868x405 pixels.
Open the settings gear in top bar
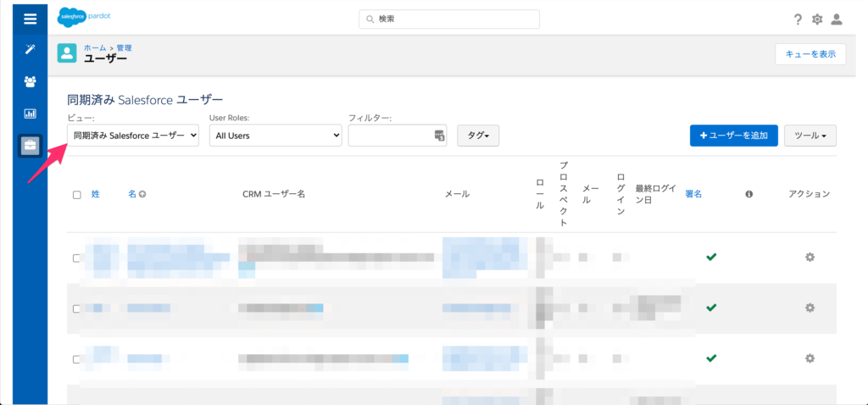pyautogui.click(x=817, y=19)
